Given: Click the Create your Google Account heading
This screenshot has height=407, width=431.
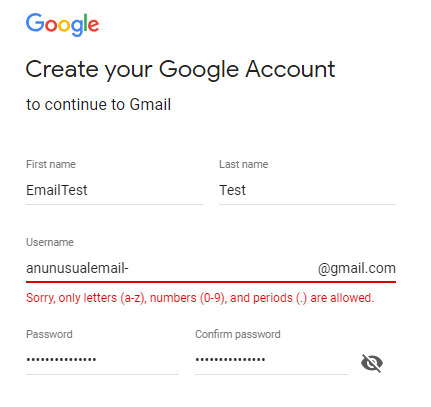Looking at the screenshot, I should pos(180,70).
